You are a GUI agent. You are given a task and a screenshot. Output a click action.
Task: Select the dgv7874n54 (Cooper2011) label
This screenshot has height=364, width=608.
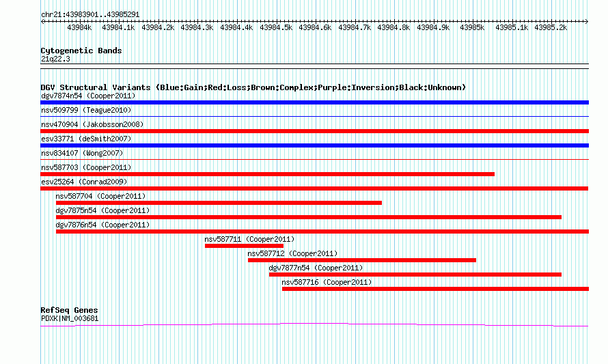[88, 96]
